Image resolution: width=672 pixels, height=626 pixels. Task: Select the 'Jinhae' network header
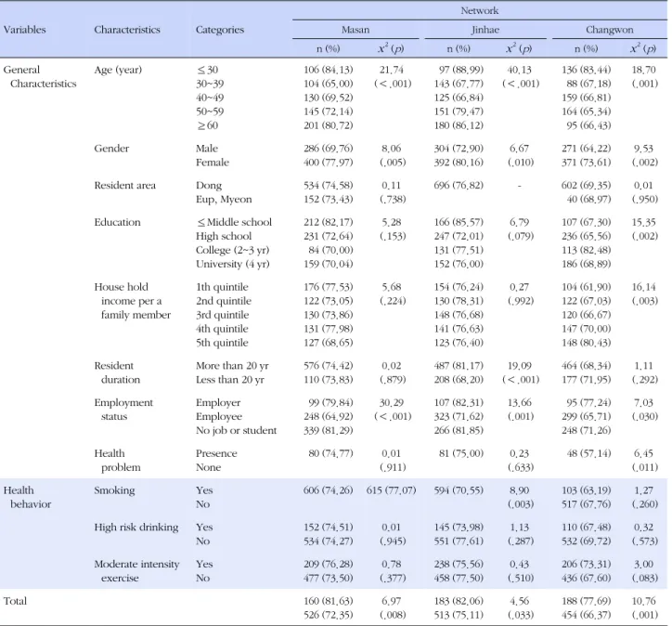(485, 30)
